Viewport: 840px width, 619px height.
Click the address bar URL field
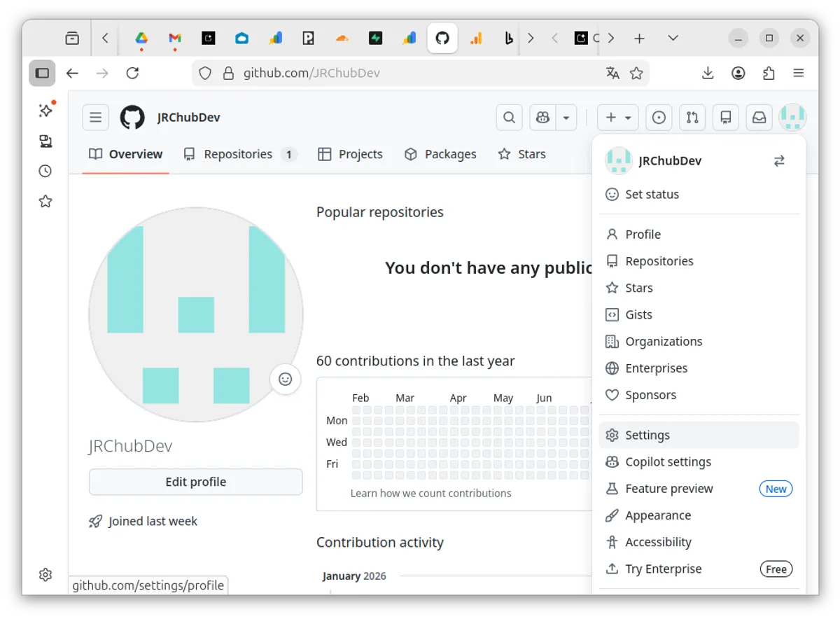pyautogui.click(x=420, y=73)
